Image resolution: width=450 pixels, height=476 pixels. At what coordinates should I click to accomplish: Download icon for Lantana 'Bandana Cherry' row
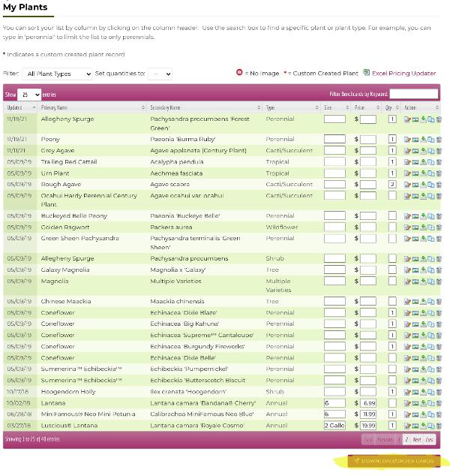click(423, 404)
